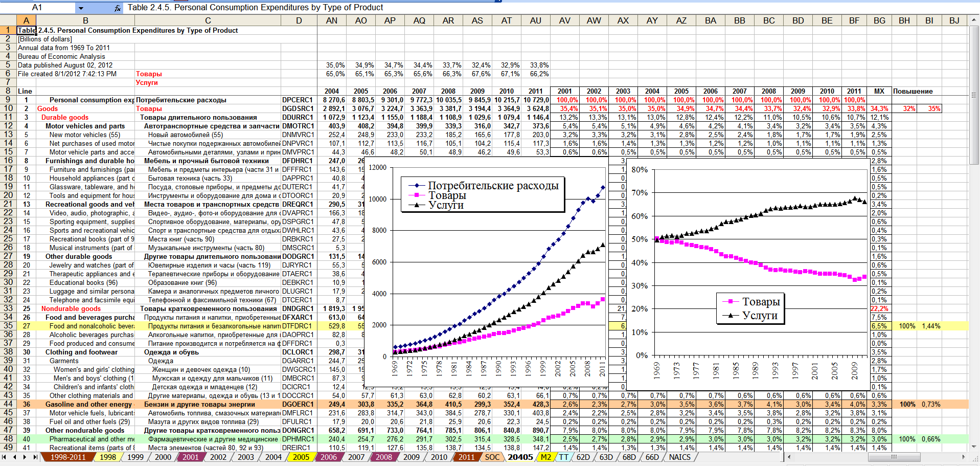Open the Name Box dropdown arrow
980x466 pixels.
81,8
